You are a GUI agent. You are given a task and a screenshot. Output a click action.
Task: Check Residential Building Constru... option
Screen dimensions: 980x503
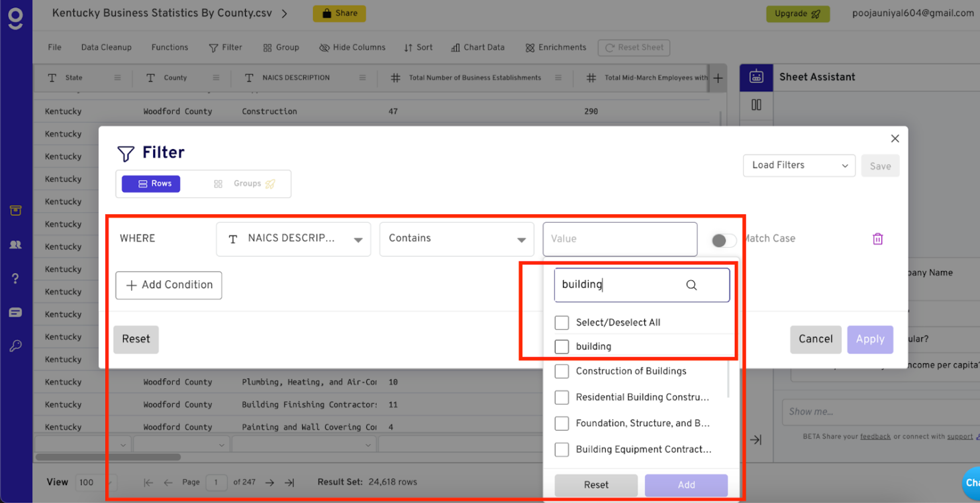click(562, 398)
